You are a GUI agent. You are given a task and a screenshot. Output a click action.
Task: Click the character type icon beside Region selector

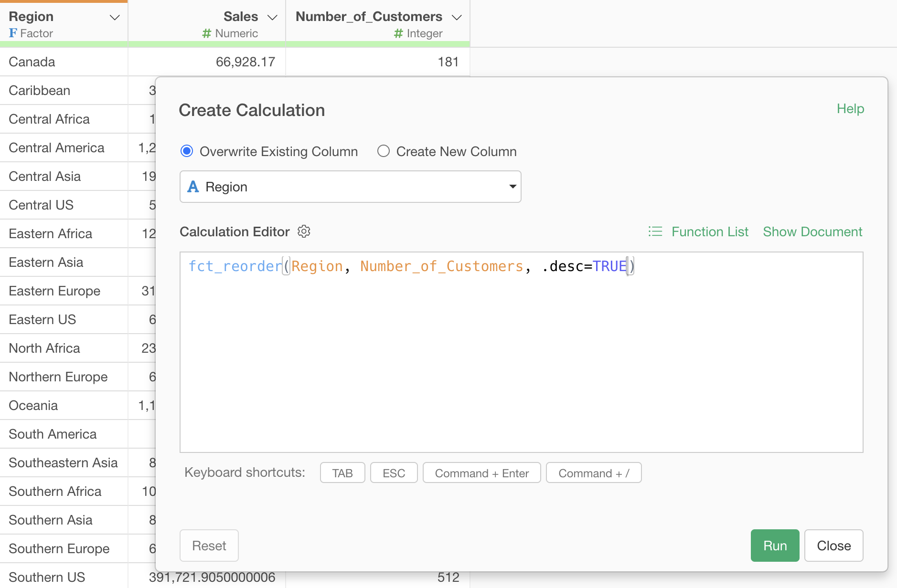[x=193, y=187]
